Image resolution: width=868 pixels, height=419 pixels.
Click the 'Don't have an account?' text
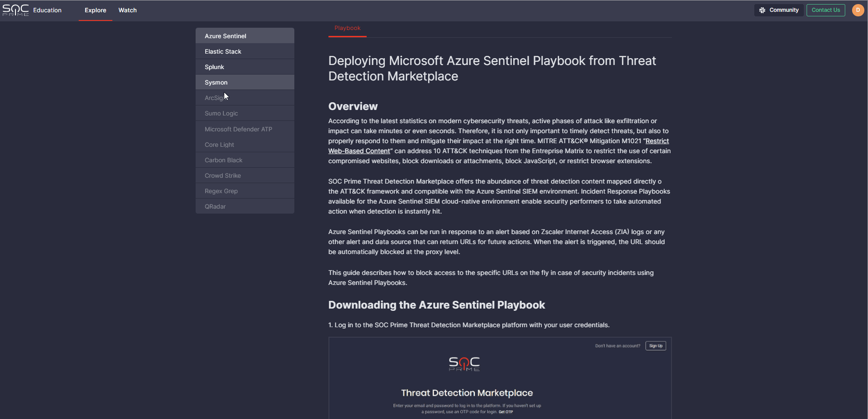coord(617,346)
